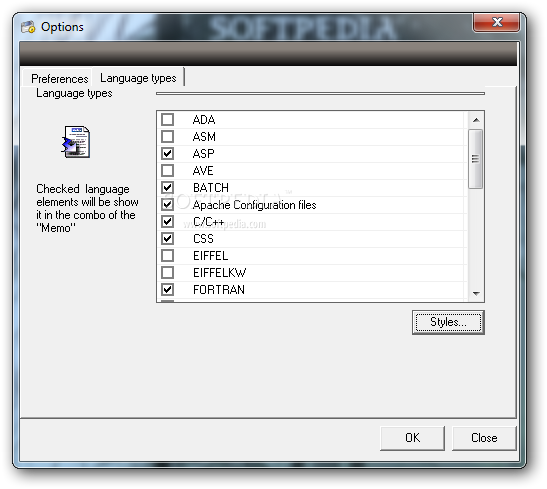
Task: Click the list scrollbar down arrow
Action: pos(476,294)
